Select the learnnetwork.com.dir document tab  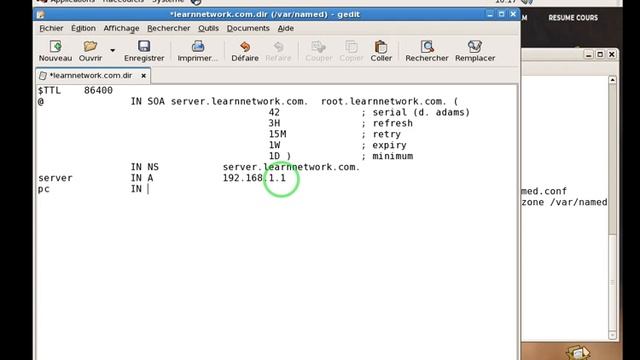pyautogui.click(x=91, y=76)
